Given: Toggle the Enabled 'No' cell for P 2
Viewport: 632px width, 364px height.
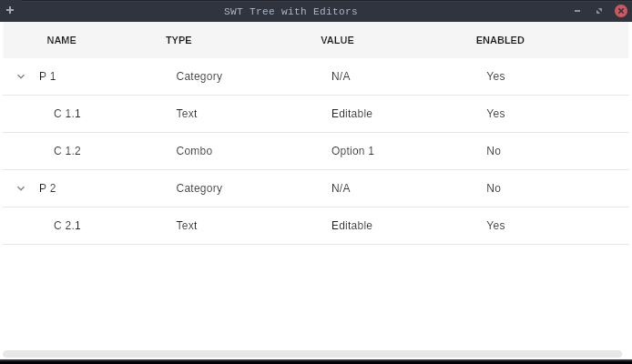Looking at the screenshot, I should pyautogui.click(x=494, y=188).
